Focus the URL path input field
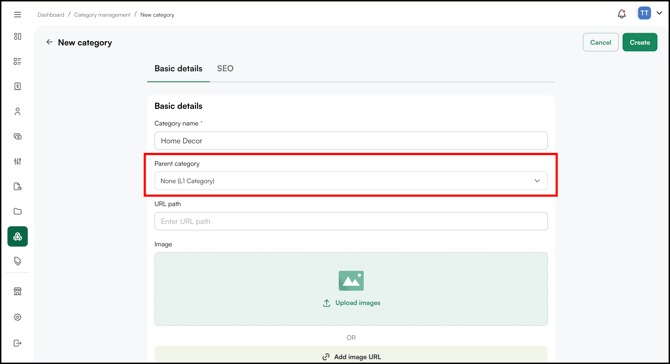This screenshot has height=364, width=670. point(351,221)
